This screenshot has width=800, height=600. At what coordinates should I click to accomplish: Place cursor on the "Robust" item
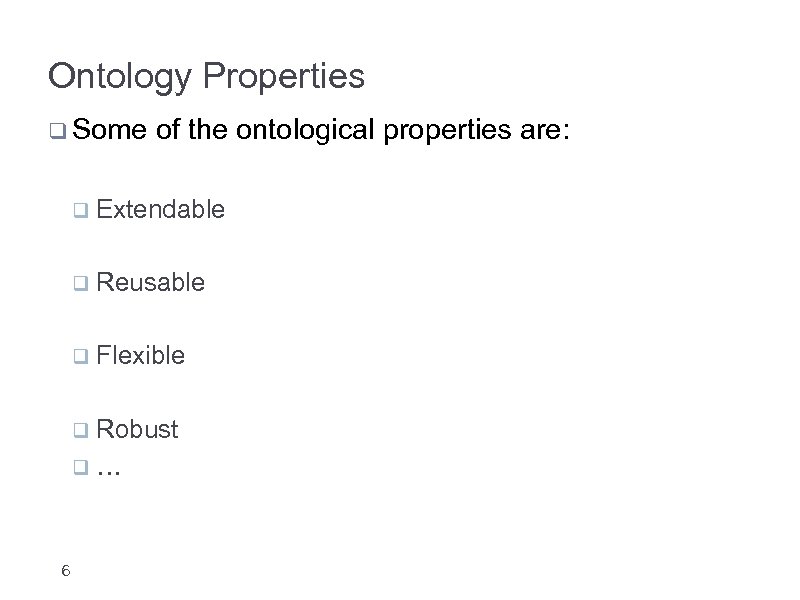pyautogui.click(x=138, y=430)
